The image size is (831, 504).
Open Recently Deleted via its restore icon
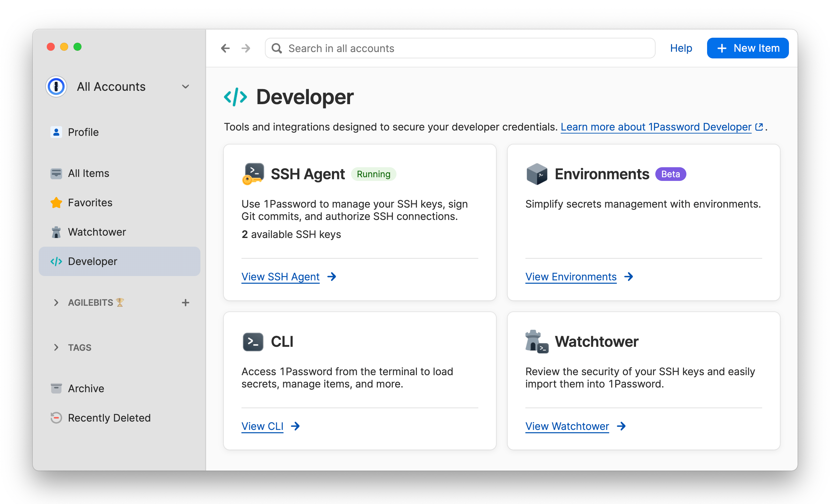pyautogui.click(x=56, y=418)
